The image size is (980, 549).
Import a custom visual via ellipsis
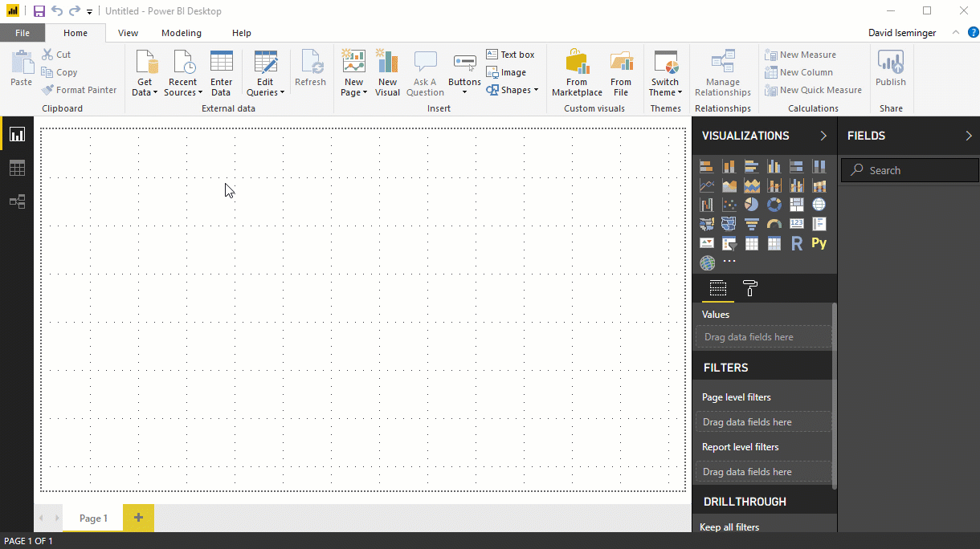[729, 262]
